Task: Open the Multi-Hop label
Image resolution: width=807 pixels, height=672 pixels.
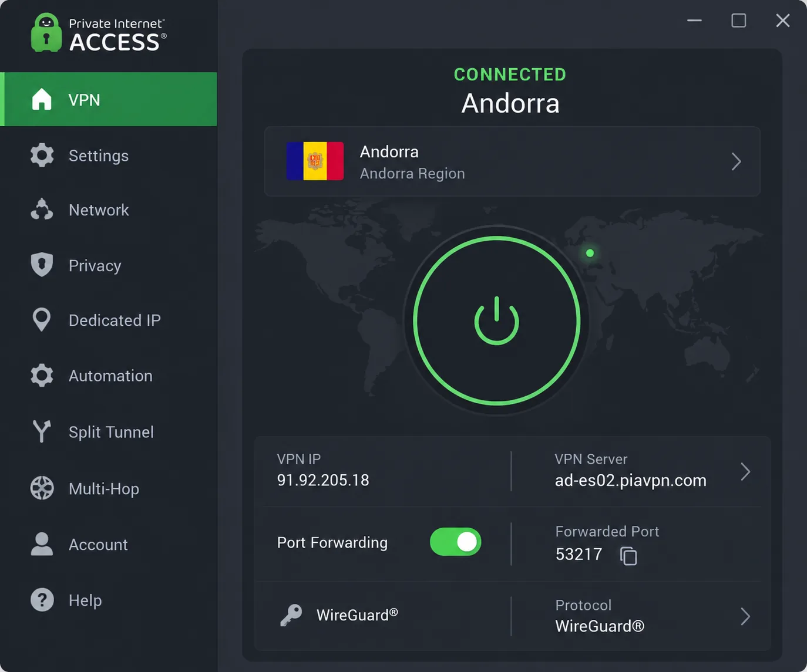Action: coord(104,488)
